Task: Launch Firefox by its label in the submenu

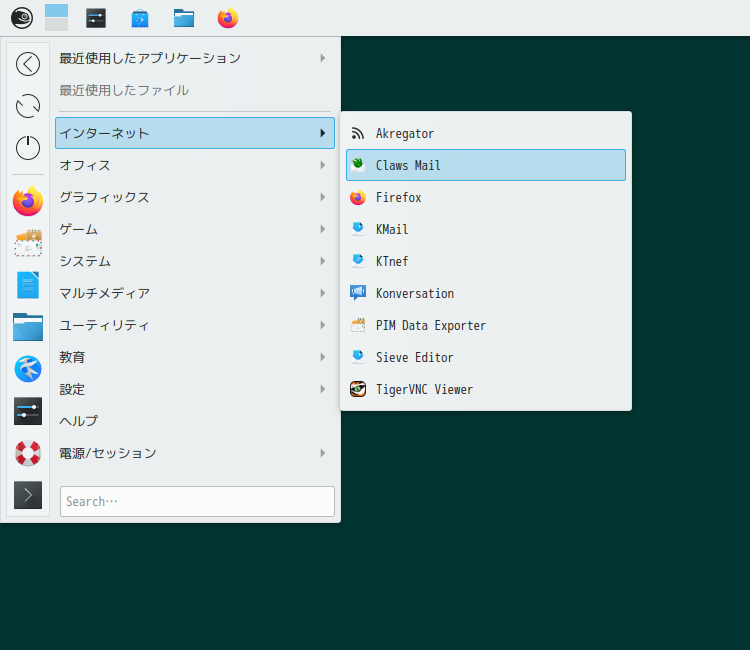Action: [398, 197]
